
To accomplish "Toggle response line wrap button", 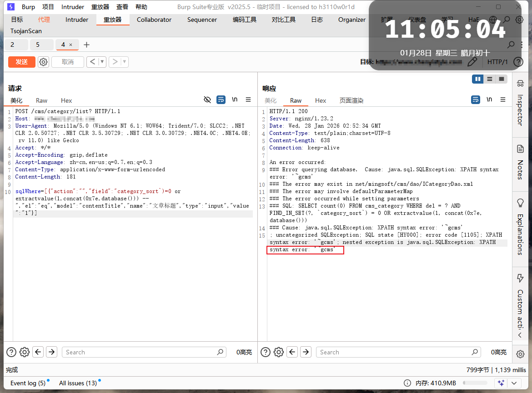I will pos(476,99).
